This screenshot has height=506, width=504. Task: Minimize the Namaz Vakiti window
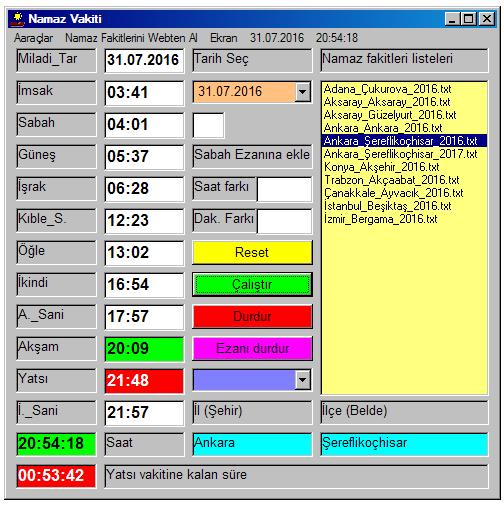click(452, 19)
